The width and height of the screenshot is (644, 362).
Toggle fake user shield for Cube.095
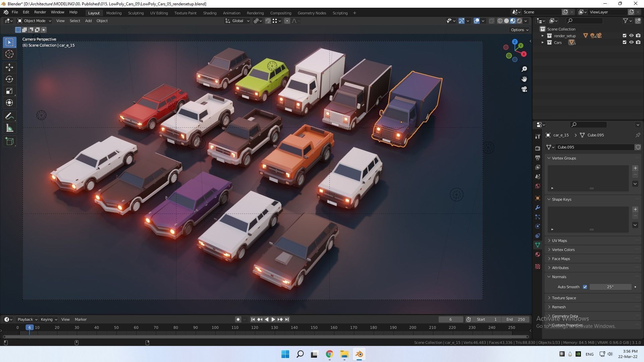pyautogui.click(x=638, y=147)
